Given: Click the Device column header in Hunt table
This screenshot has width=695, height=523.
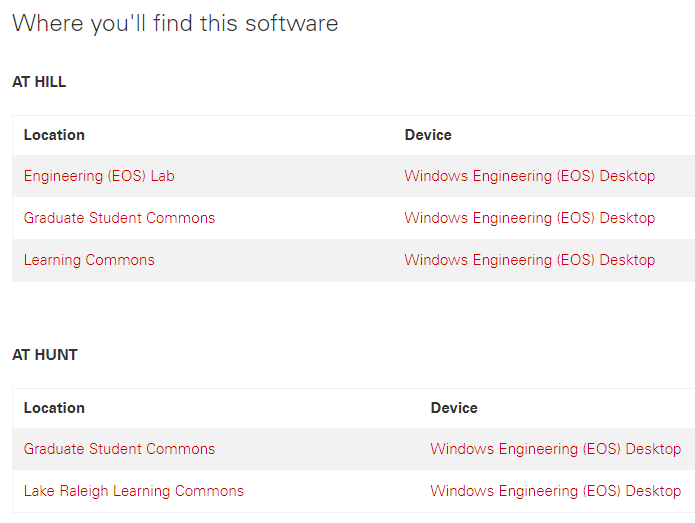Looking at the screenshot, I should coord(454,408).
